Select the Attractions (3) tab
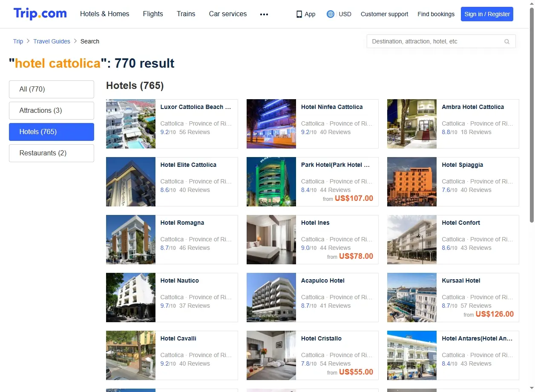 point(52,111)
